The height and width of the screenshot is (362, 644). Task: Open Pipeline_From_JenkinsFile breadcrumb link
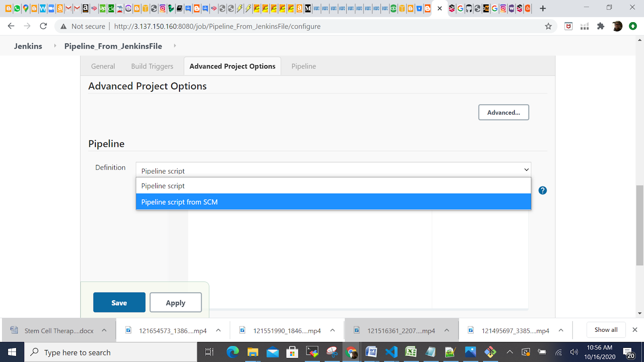pos(113,46)
